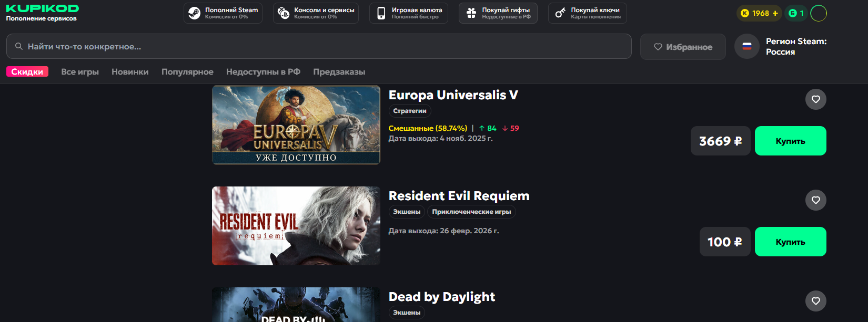Filter by the Приключенческие игры tag
Screen dimensions: 868x322
click(x=472, y=212)
